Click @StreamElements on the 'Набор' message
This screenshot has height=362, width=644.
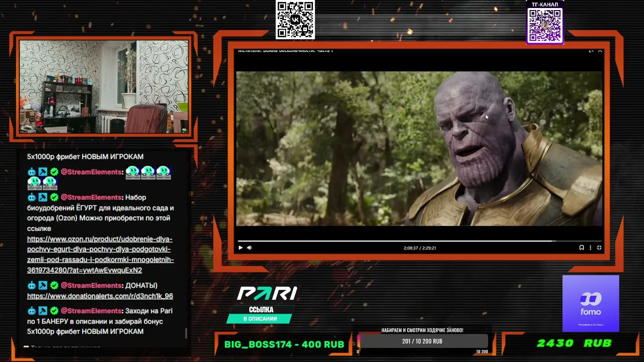tap(91, 197)
